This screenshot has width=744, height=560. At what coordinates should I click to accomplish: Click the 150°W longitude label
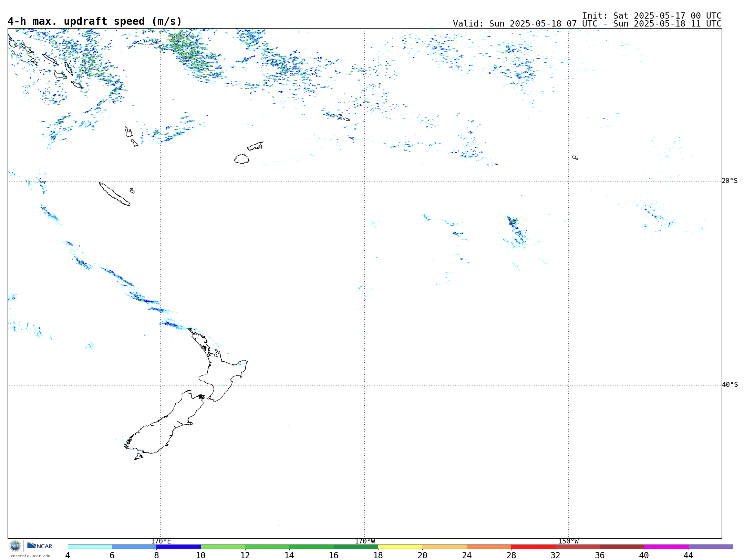(x=568, y=541)
